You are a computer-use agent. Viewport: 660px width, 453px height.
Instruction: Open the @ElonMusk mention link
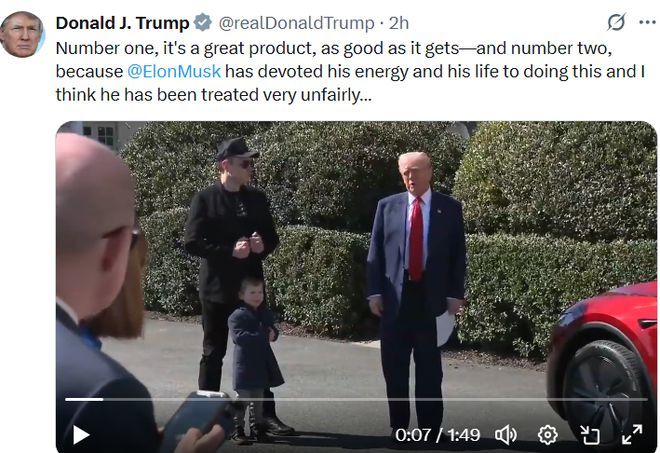tap(174, 71)
